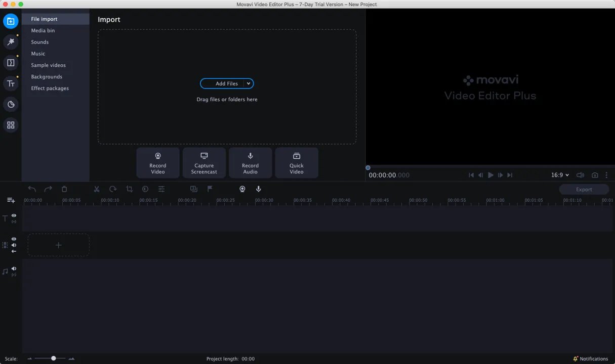Zoom out the timeline scale icon
Screen dimensions: 615x364
pos(30,358)
